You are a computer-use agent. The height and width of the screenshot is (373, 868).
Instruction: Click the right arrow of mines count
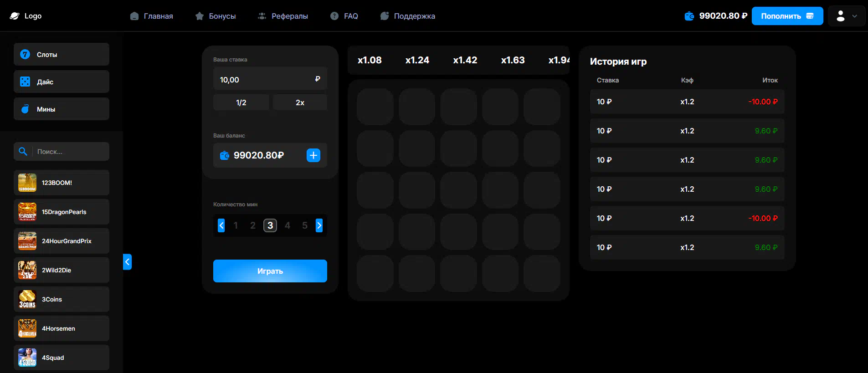[x=319, y=225]
